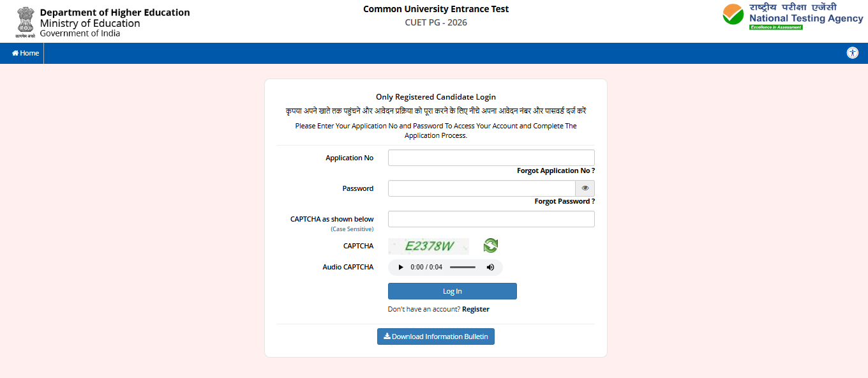Open the Register link for new accounts
868x378 pixels.
(475, 309)
